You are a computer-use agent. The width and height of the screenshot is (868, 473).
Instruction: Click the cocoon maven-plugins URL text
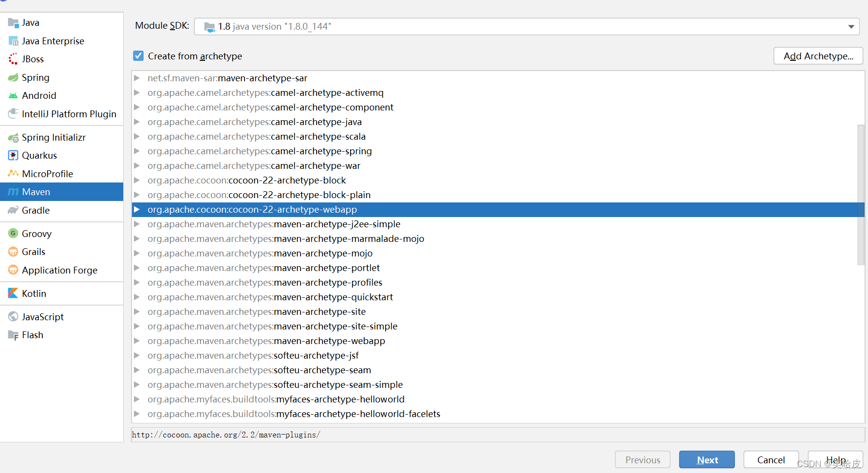point(226,435)
